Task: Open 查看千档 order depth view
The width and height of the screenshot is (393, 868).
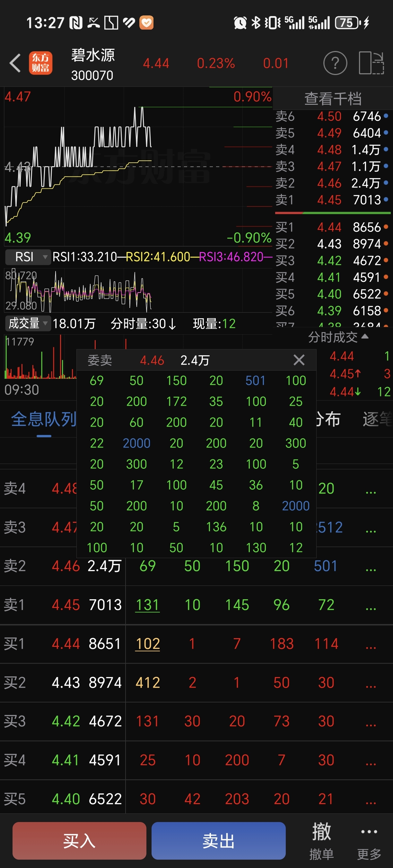Action: 333,99
